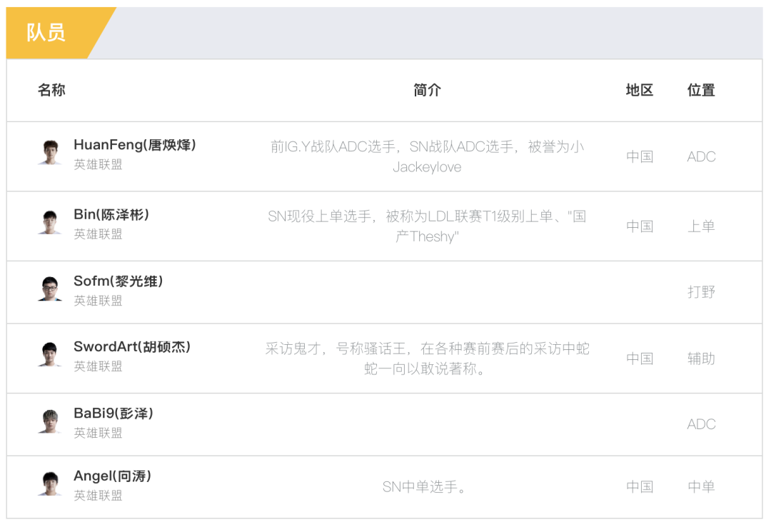Viewport: 771px width, 532px height.
Task: Open Angel's avatar thumbnail
Action: tap(50, 483)
